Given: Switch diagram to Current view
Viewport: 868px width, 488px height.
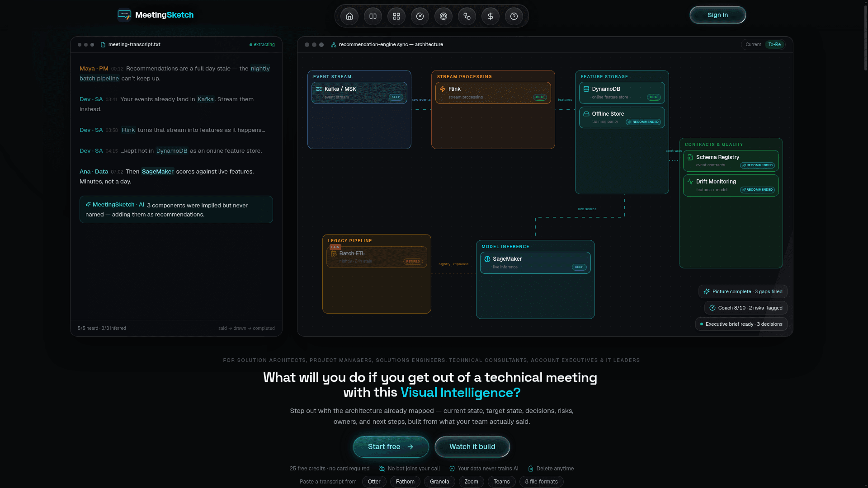Looking at the screenshot, I should (x=753, y=45).
